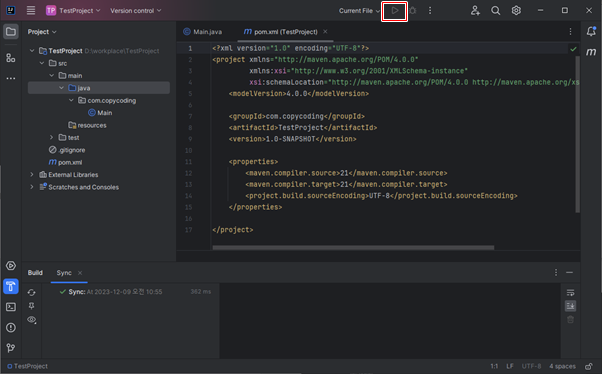Open Code With Me user icon
This screenshot has width=602, height=374.
475,11
